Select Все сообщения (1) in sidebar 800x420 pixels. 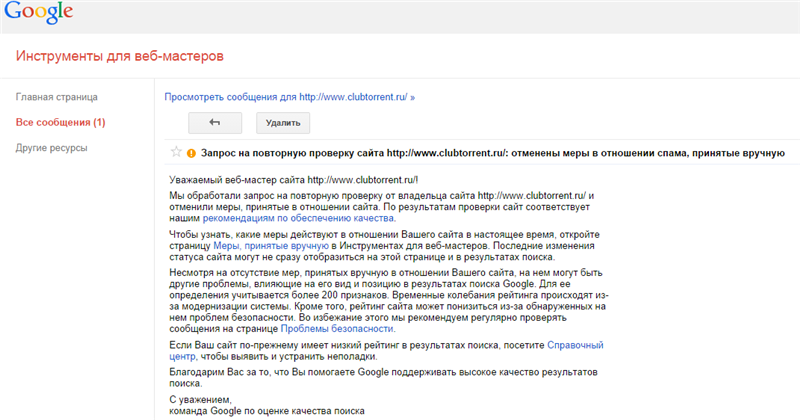pyautogui.click(x=60, y=122)
